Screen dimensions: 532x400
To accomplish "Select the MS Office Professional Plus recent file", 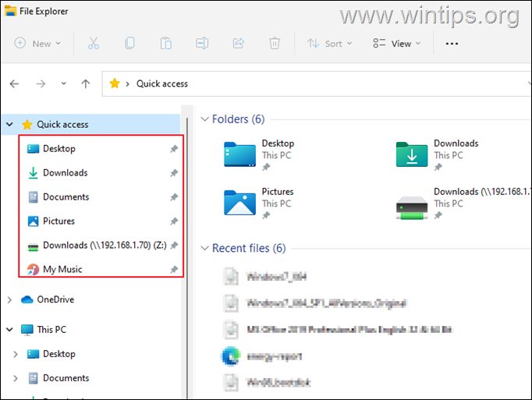I will tap(338, 329).
